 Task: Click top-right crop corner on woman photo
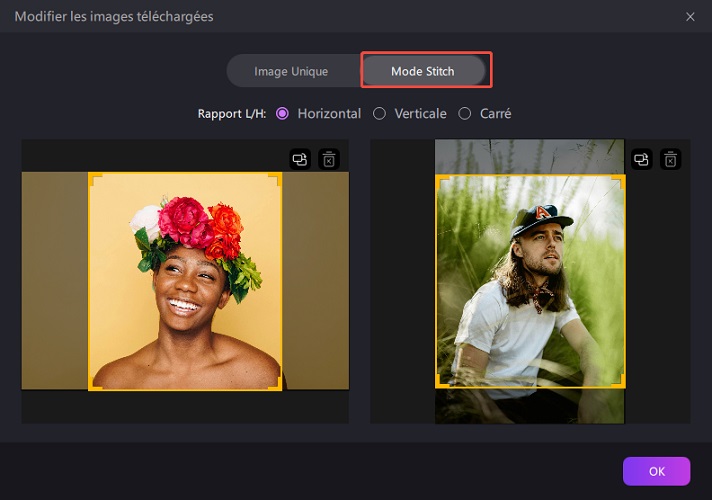coord(275,179)
